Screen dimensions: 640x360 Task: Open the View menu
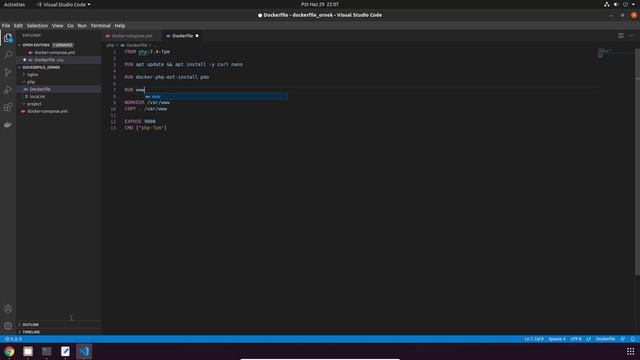58,26
